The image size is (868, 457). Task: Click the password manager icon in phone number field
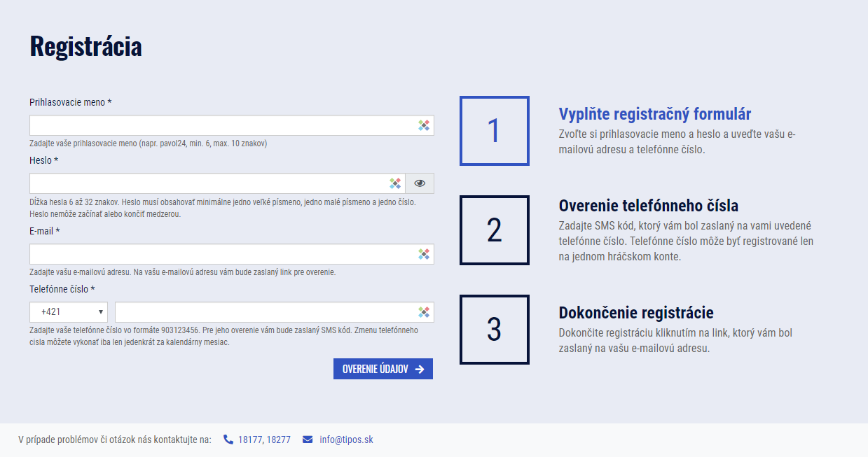tap(424, 312)
